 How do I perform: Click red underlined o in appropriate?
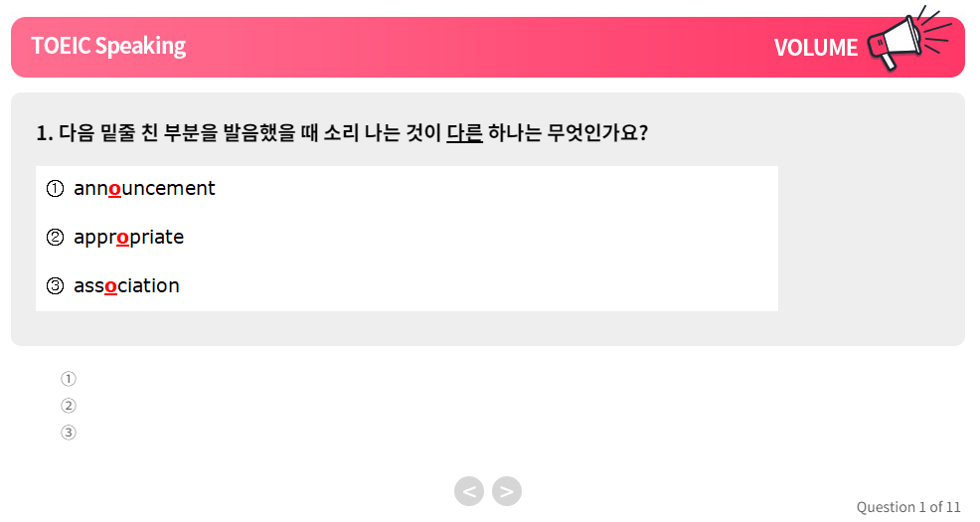coord(122,238)
